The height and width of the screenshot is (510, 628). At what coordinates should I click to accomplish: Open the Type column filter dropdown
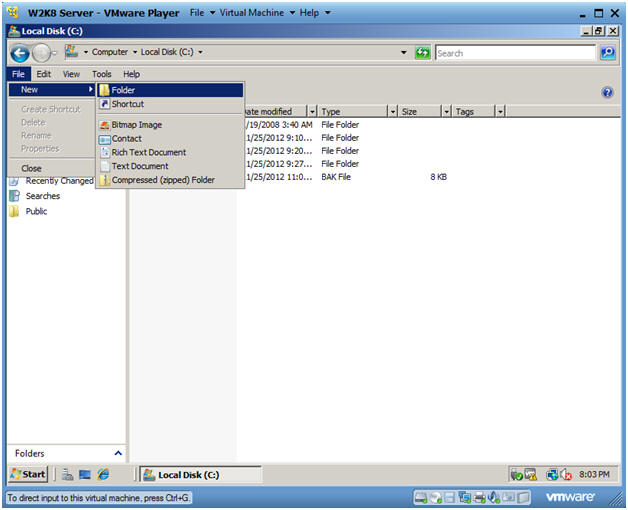pyautogui.click(x=393, y=111)
